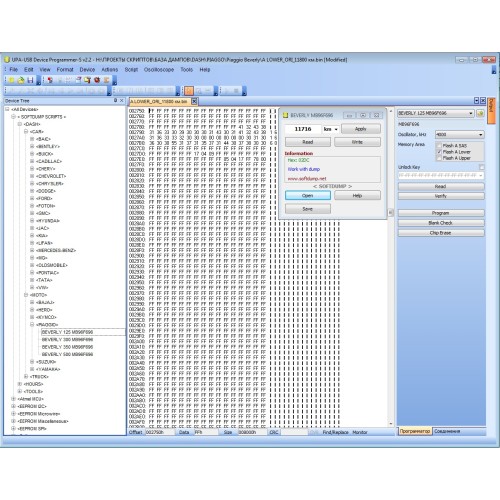Collapse the PIAGGIO tree node
The image size is (500, 500).
tap(32, 324)
